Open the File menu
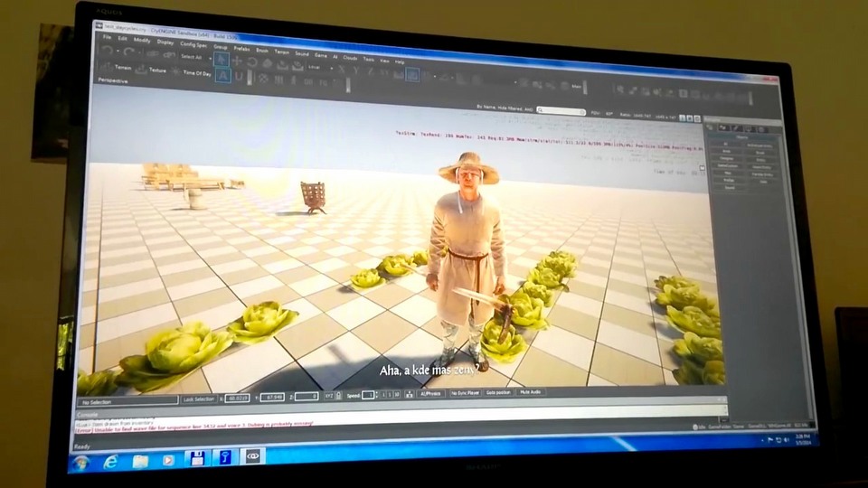868x488 pixels. [x=107, y=37]
